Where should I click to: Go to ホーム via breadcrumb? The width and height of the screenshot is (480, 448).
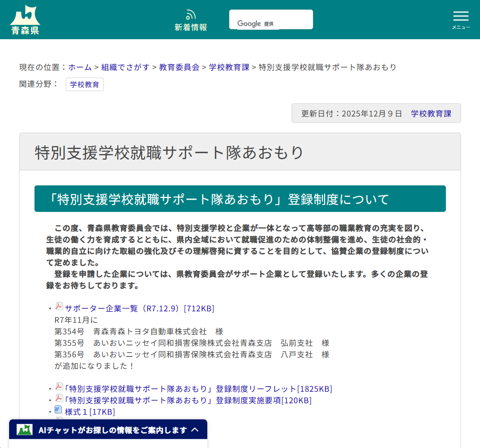[79, 67]
